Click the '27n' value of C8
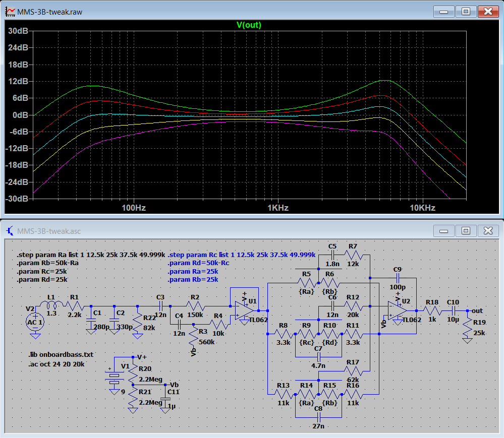 coord(318,426)
